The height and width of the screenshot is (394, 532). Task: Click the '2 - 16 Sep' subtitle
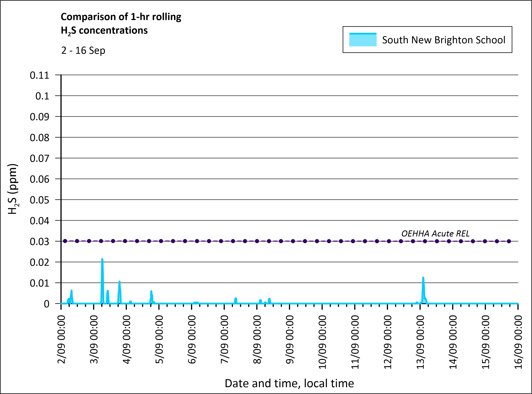(x=83, y=51)
